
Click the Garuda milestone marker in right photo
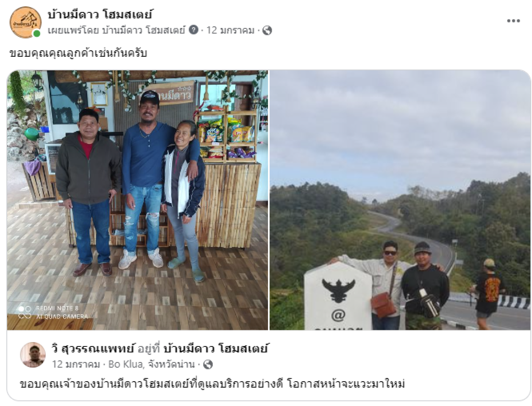(x=338, y=296)
